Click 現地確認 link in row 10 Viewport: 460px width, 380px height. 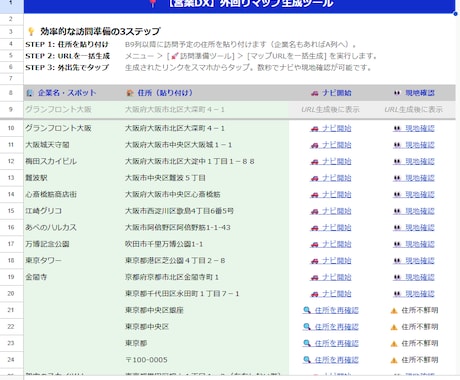coord(414,128)
